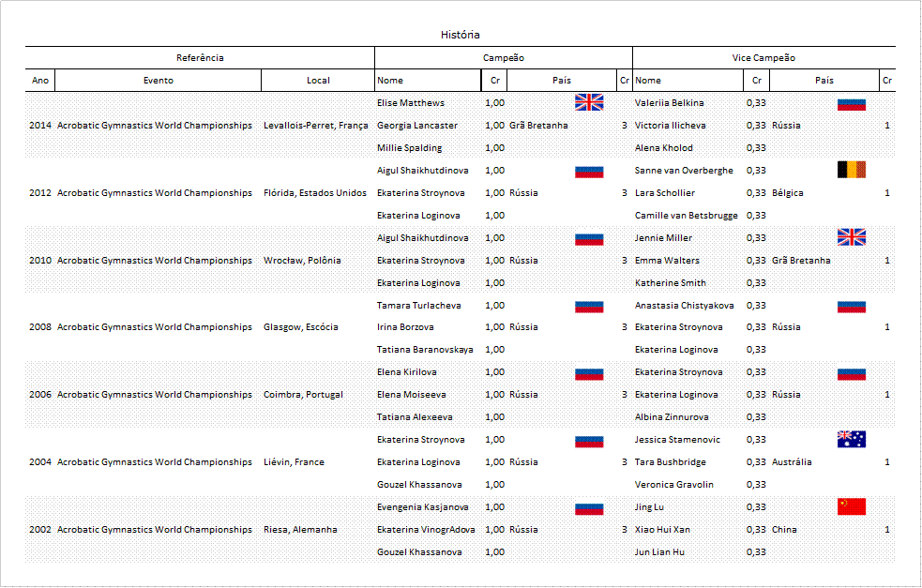Select year cell 2014
Screen dimensions: 922x588
tap(40, 126)
